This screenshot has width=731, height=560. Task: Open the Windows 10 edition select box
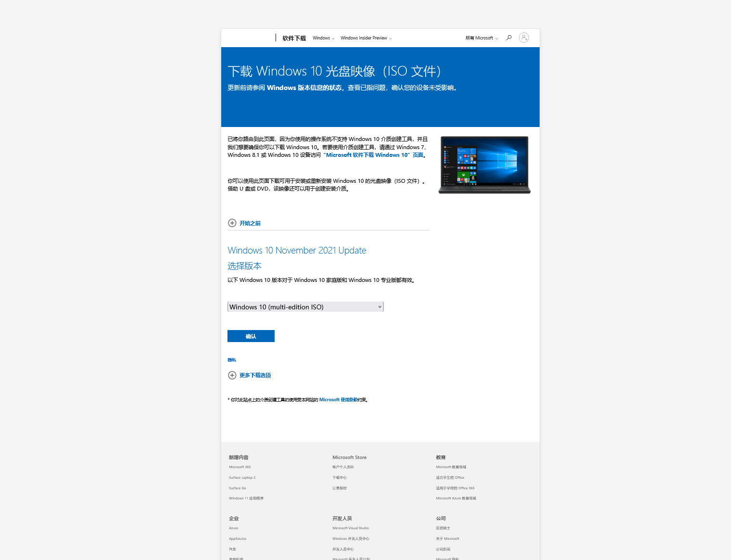[305, 307]
